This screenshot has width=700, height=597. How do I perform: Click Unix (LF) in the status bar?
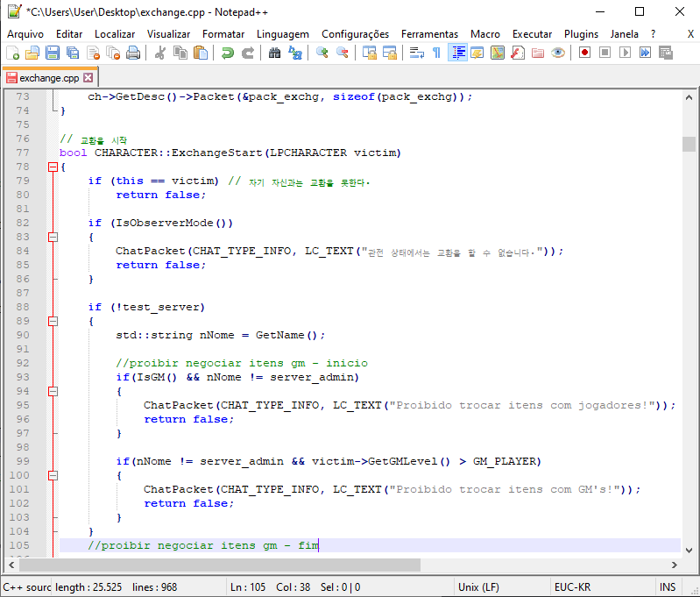[478, 587]
